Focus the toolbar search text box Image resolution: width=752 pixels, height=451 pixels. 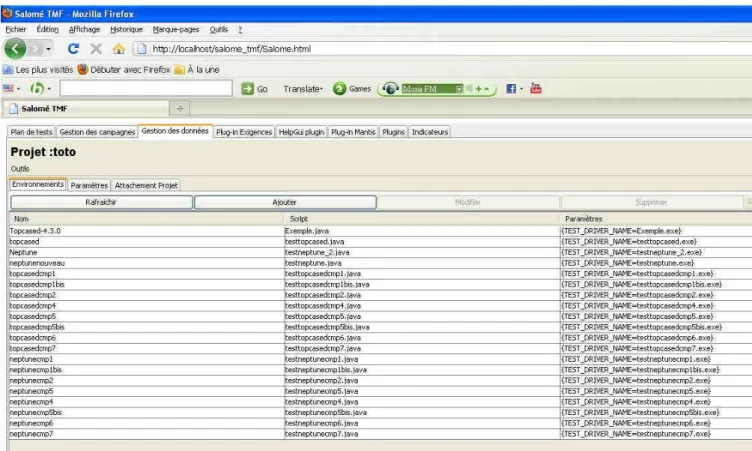click(146, 88)
